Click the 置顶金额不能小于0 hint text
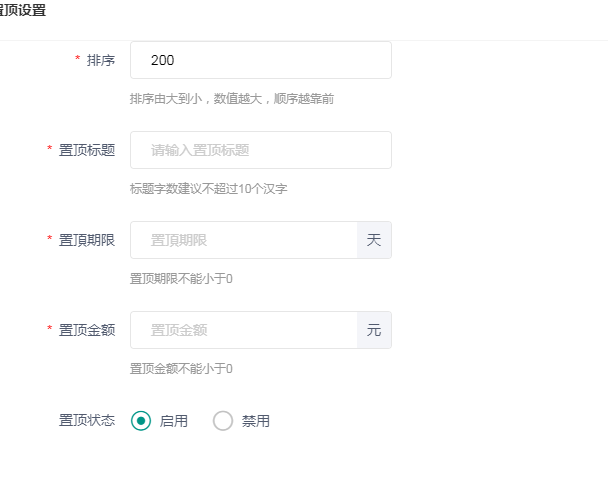Screen dimensions: 608x477 [x=181, y=368]
